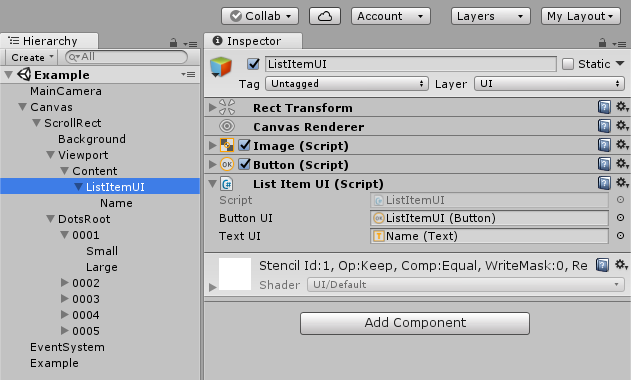The height and width of the screenshot is (380, 631).
Task: Open the Static options dropdown arrow
Action: click(620, 64)
